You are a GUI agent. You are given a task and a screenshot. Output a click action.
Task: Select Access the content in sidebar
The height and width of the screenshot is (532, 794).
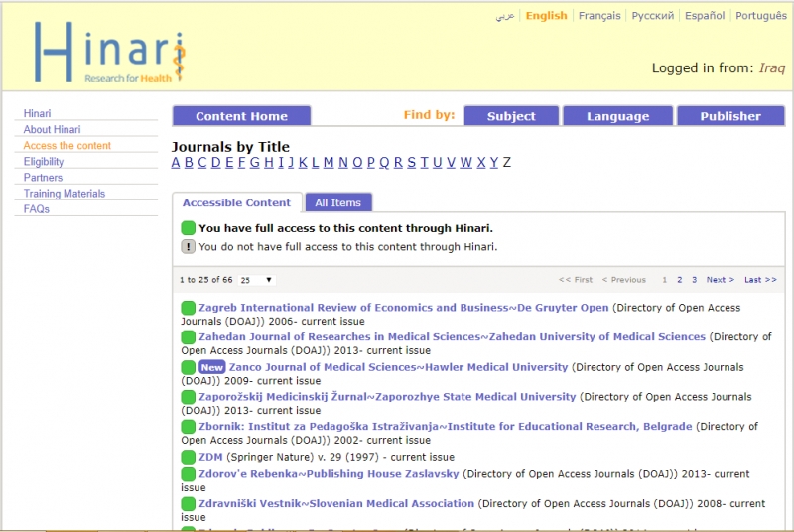[66, 146]
